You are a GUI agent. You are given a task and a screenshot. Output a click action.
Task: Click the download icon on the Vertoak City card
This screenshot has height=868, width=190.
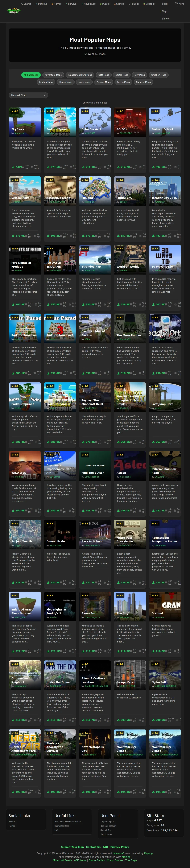(x=13, y=236)
